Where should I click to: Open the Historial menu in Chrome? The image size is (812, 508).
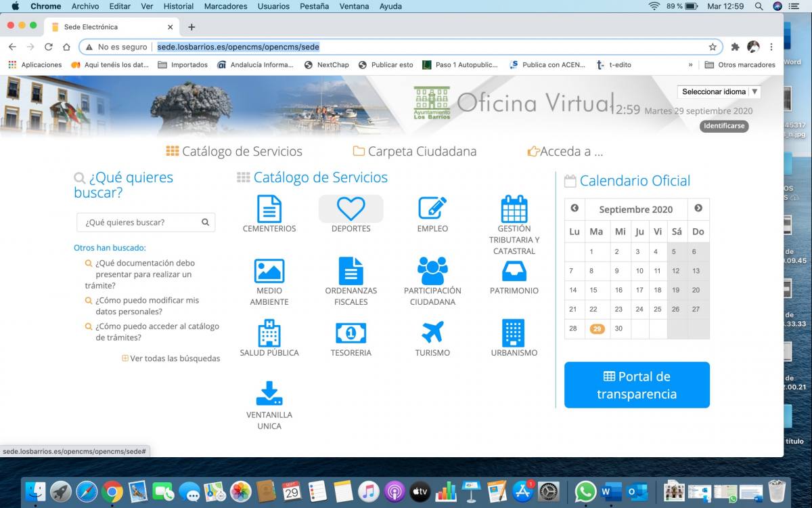point(179,6)
